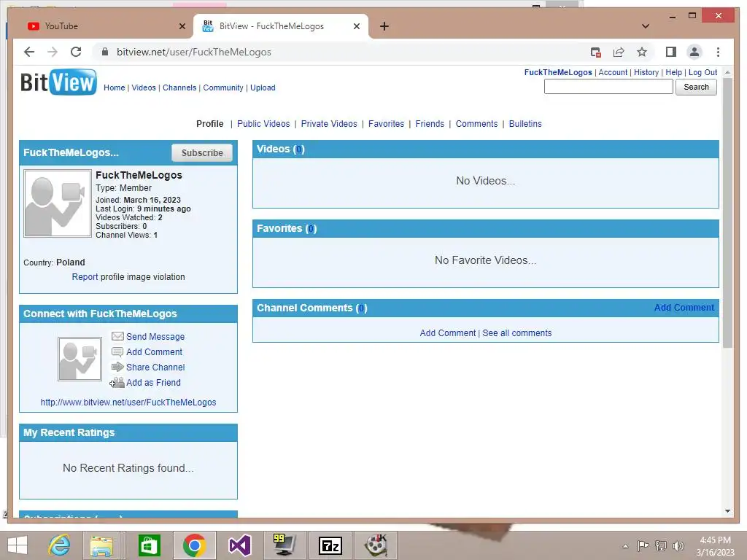Click the Share Channel arrow icon
Screen dimensions: 747x560
pyautogui.click(x=117, y=367)
